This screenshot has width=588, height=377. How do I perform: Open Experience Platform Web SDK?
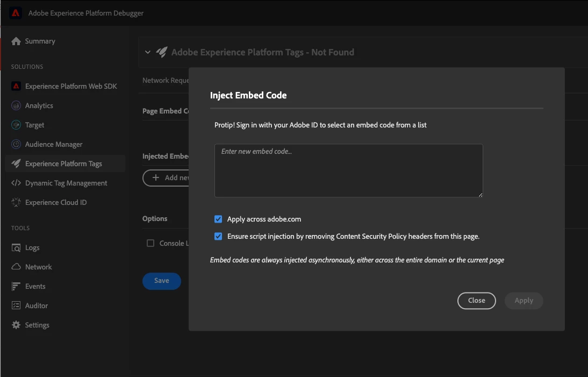pos(64,86)
